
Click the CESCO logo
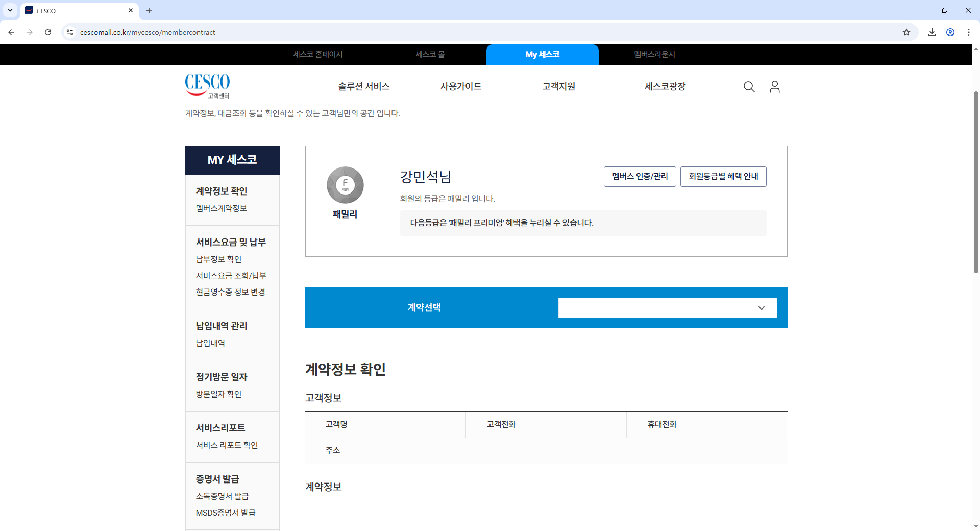point(207,85)
